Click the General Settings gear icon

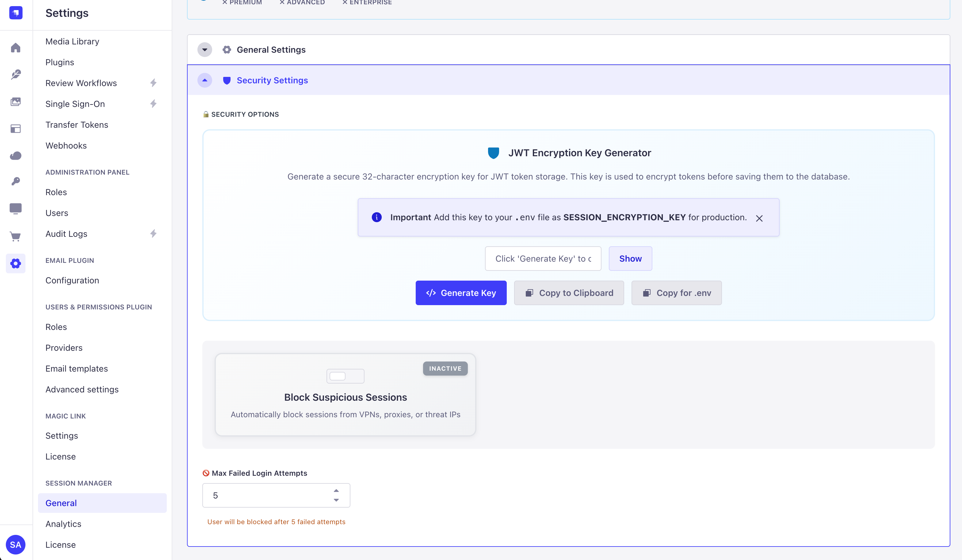pyautogui.click(x=227, y=50)
